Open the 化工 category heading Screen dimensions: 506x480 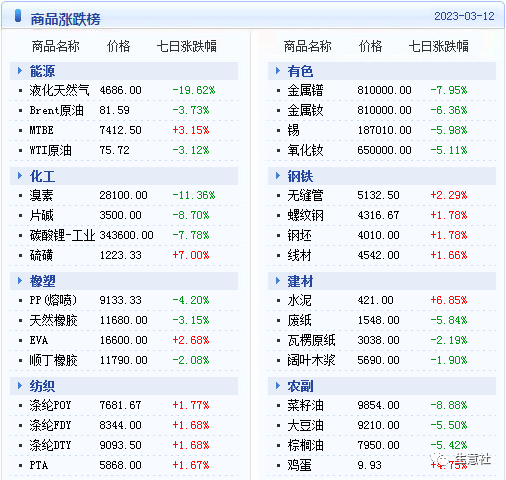[x=42, y=176]
